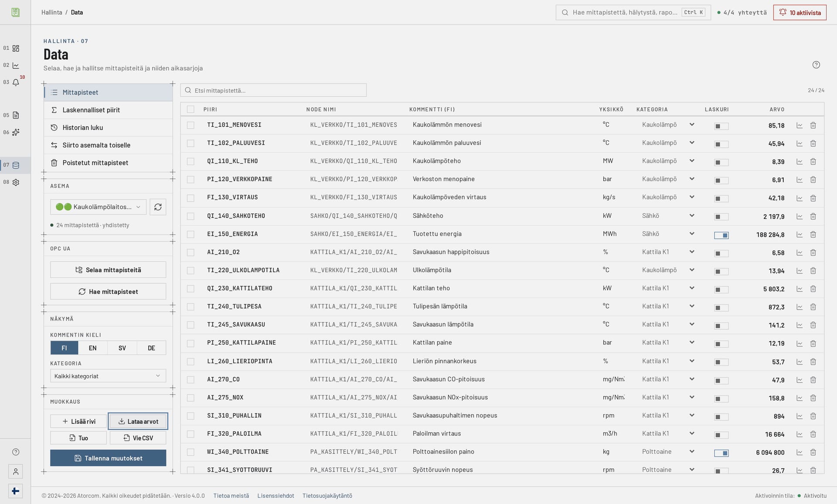This screenshot has height=504, width=837.
Task: Click Selaa mittapisteitä button
Action: [x=108, y=270]
